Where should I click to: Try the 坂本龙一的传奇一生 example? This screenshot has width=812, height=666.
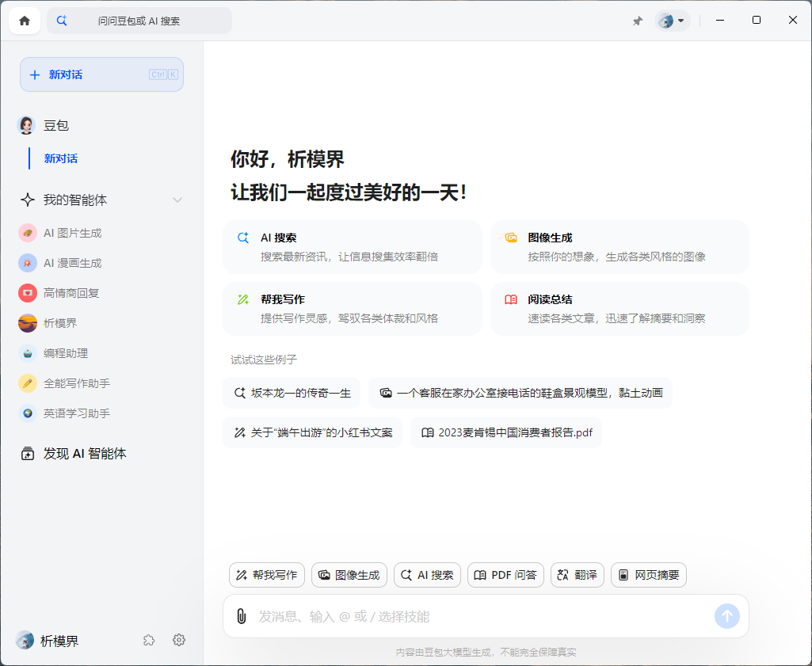coord(292,392)
